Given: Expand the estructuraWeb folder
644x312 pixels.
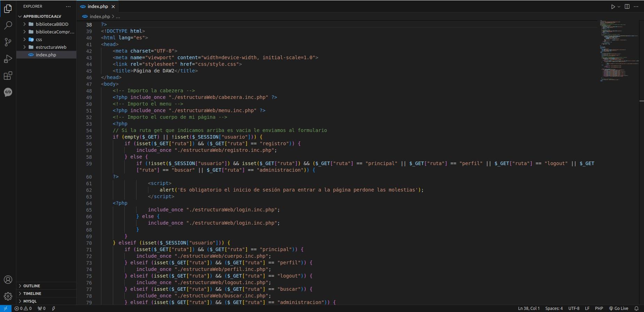Looking at the screenshot, I should (x=46, y=47).
